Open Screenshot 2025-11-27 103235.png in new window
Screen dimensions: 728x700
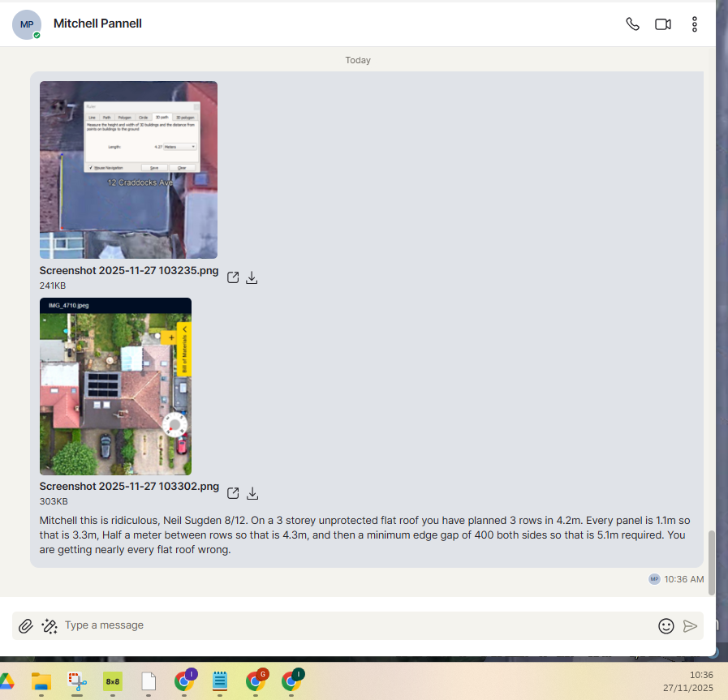tap(233, 277)
